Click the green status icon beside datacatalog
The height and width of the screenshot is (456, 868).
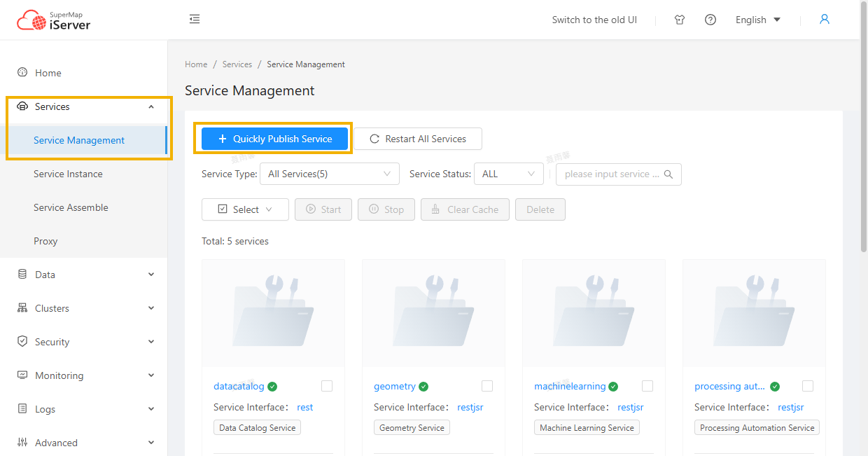[272, 387]
